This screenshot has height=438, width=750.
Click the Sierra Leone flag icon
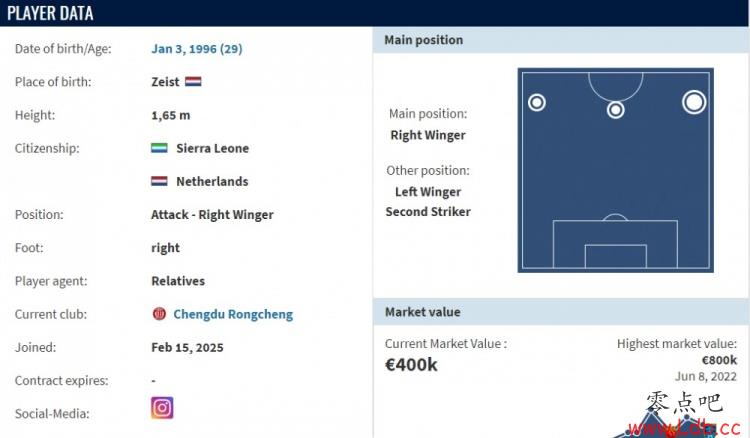159,148
